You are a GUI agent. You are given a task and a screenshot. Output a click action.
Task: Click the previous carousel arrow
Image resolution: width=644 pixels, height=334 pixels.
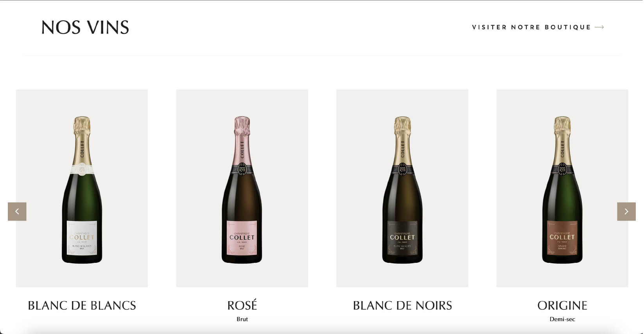click(17, 212)
